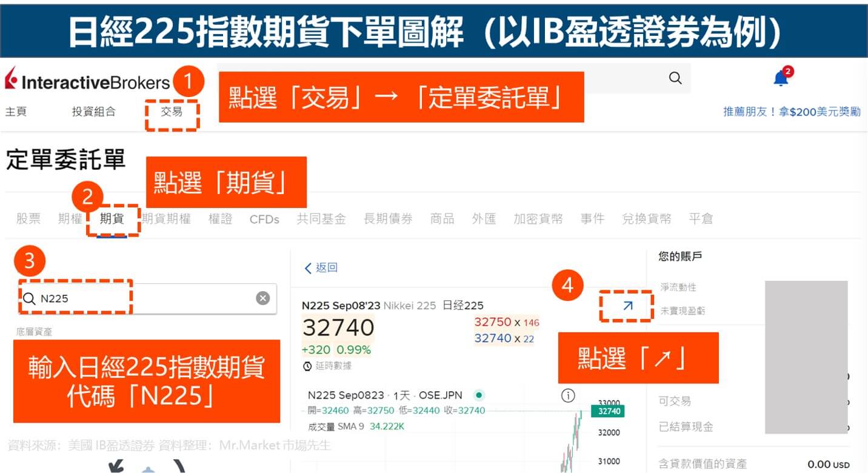Open the expand arrow icon for N225 quote
The width and height of the screenshot is (868, 473).
click(x=627, y=306)
